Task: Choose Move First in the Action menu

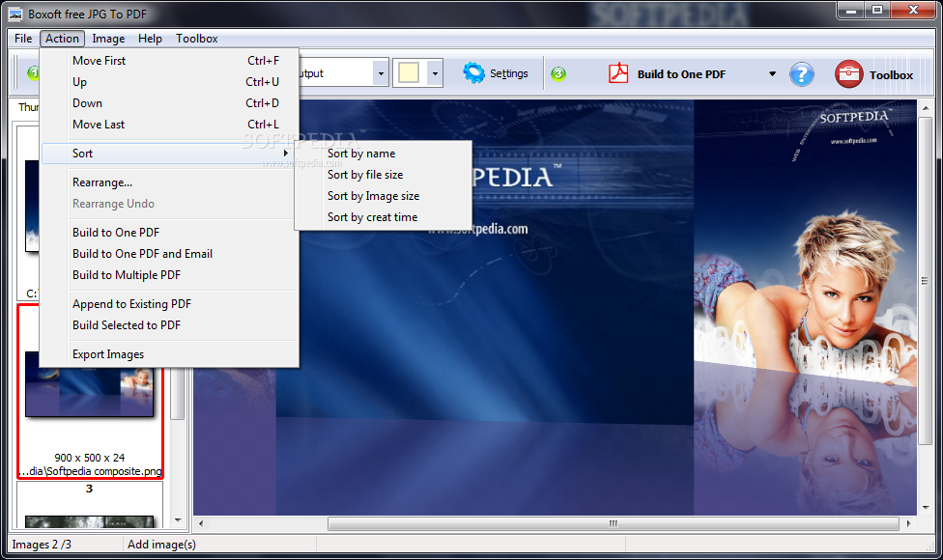Action: [170, 61]
